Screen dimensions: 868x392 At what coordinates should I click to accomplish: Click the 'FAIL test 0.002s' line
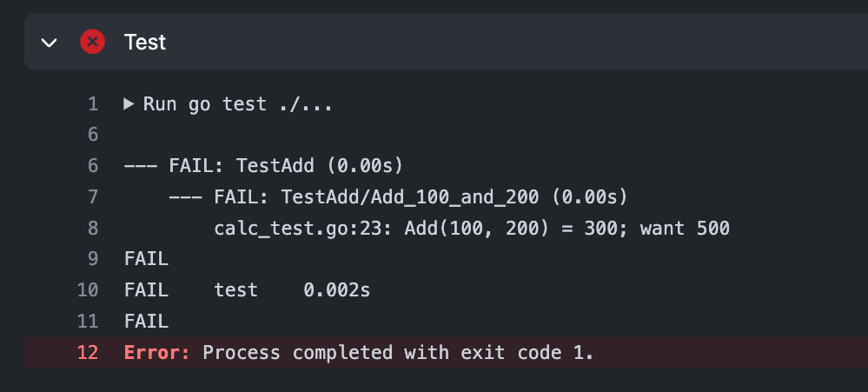click(x=247, y=289)
